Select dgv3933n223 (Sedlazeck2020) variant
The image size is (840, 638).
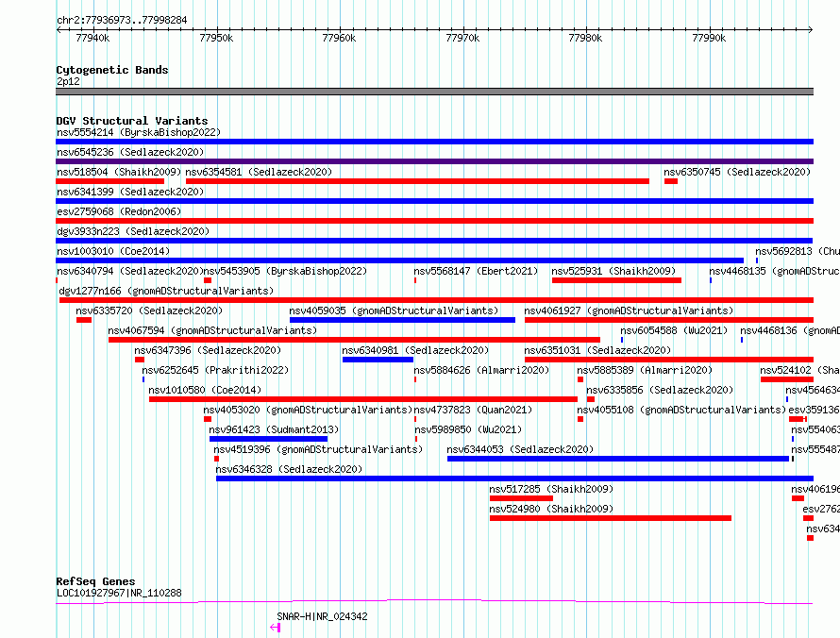133,231
